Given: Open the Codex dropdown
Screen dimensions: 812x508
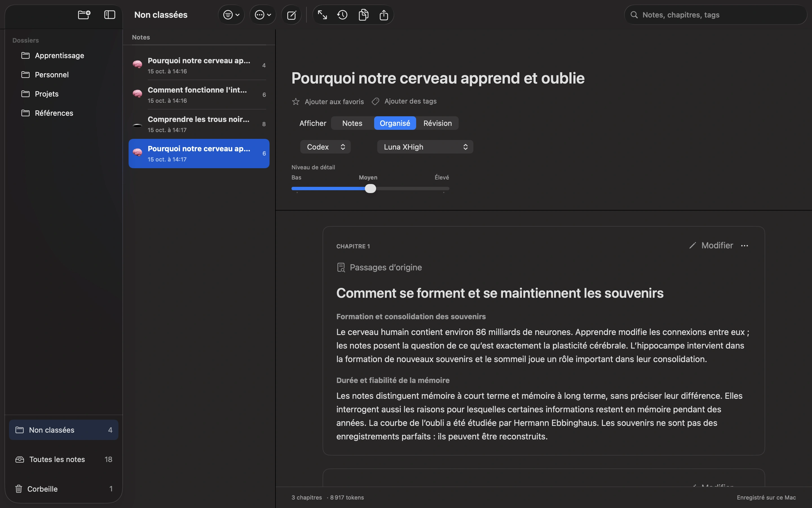Looking at the screenshot, I should click(325, 147).
